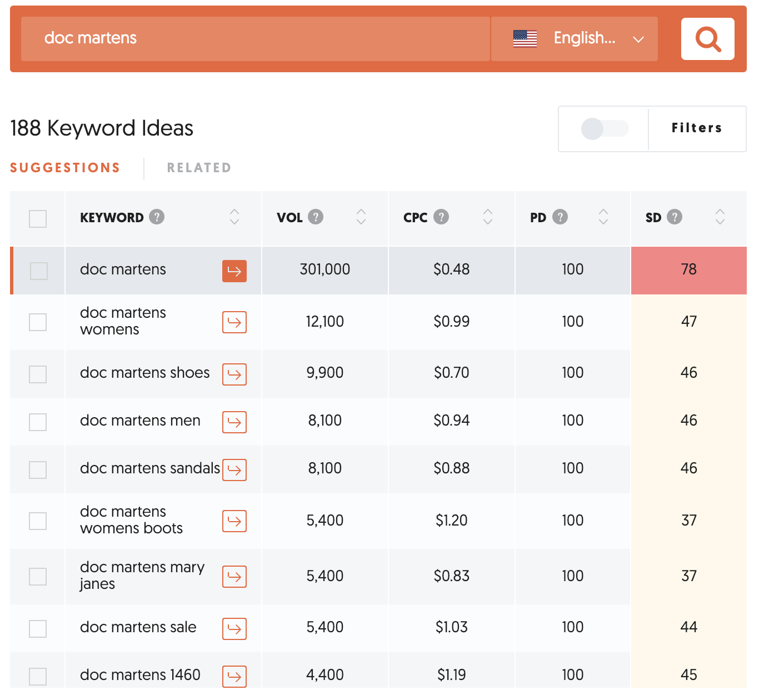Click the red SD score 78 cell

tap(689, 269)
